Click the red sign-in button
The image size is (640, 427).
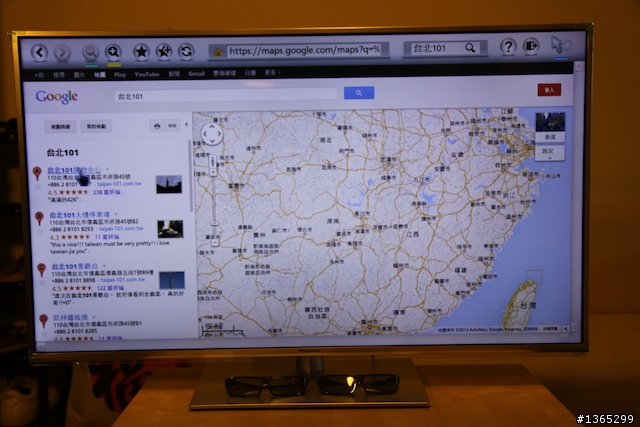[549, 90]
